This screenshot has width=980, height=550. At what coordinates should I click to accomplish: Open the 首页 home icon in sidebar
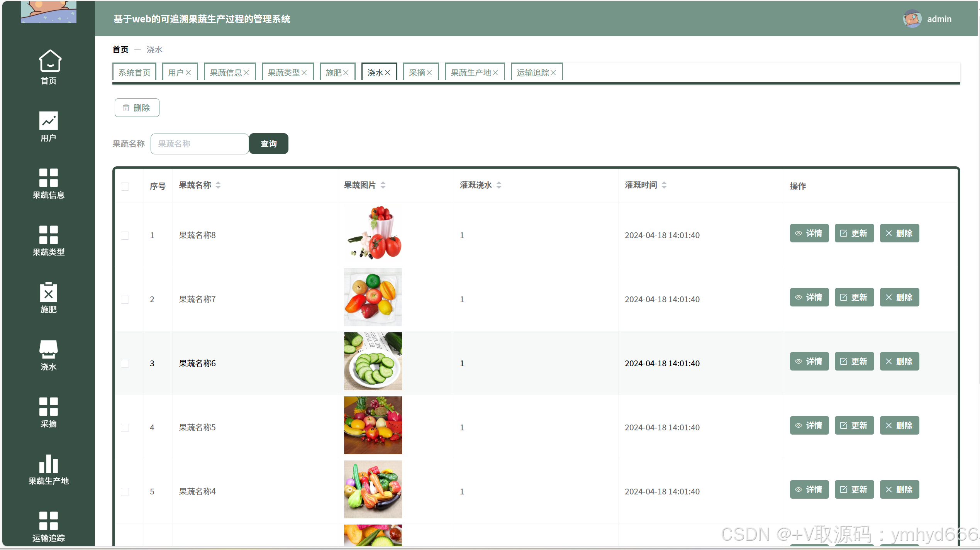click(x=49, y=61)
